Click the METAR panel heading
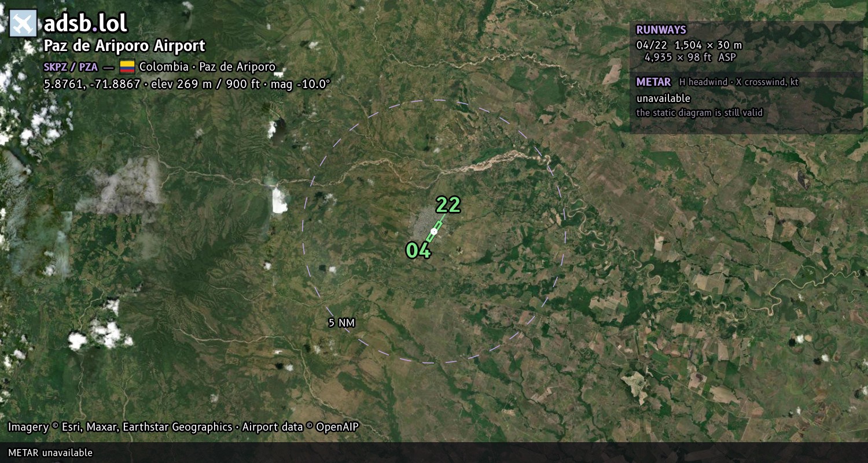 pyautogui.click(x=653, y=82)
